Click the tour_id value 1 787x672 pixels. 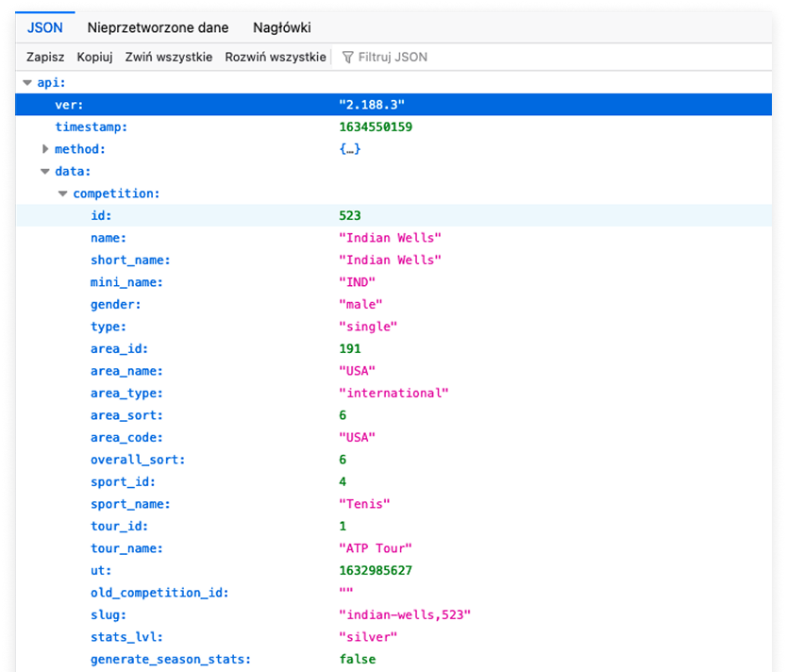pos(343,527)
